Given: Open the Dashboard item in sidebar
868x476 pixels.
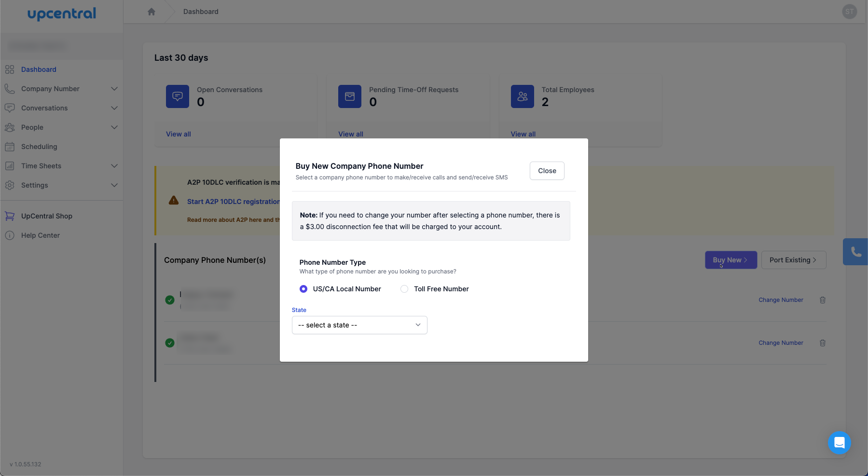Looking at the screenshot, I should coord(39,69).
